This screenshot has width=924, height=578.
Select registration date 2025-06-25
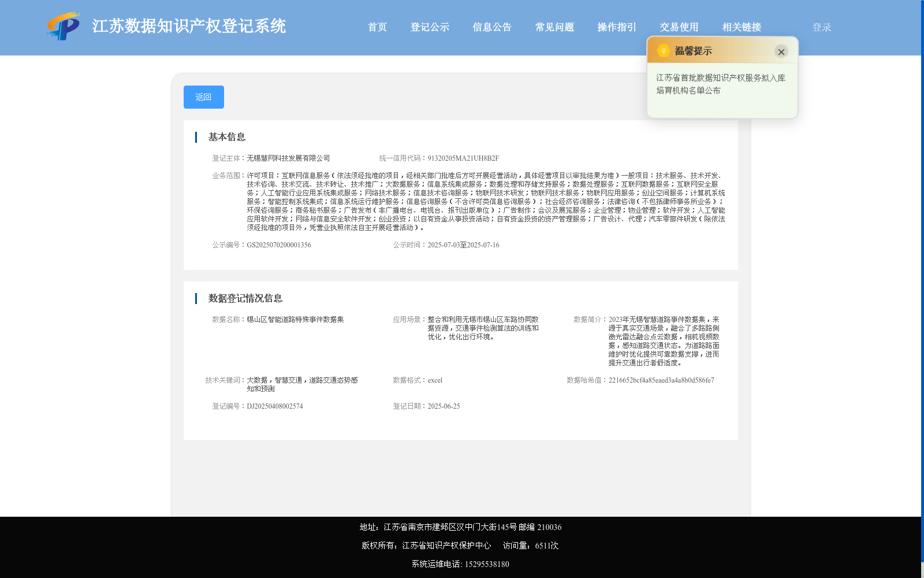click(444, 406)
